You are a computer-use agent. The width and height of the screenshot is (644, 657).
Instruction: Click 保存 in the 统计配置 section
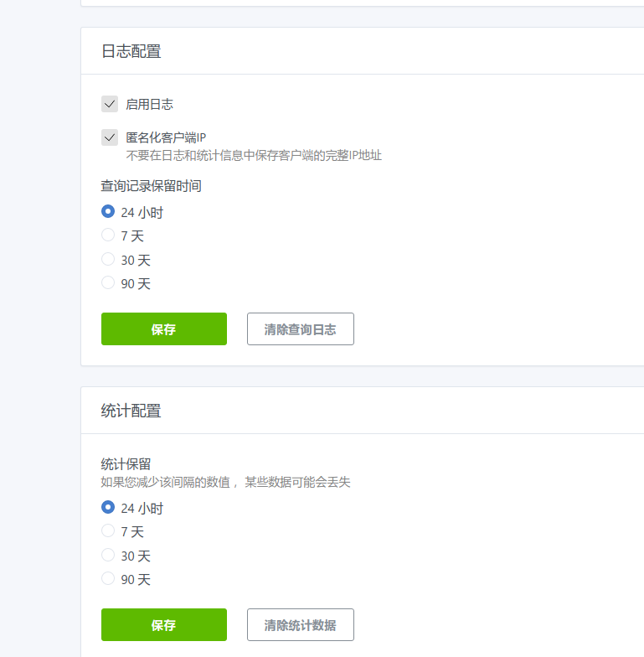tap(164, 624)
